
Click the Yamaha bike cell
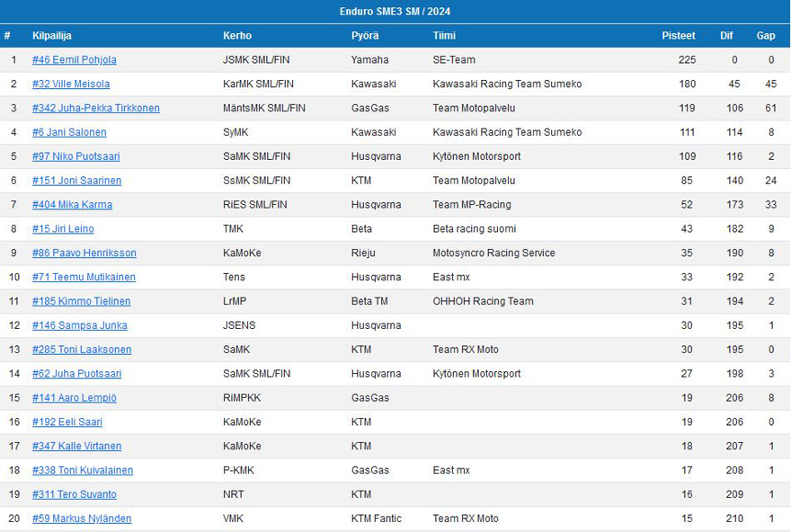[369, 59]
